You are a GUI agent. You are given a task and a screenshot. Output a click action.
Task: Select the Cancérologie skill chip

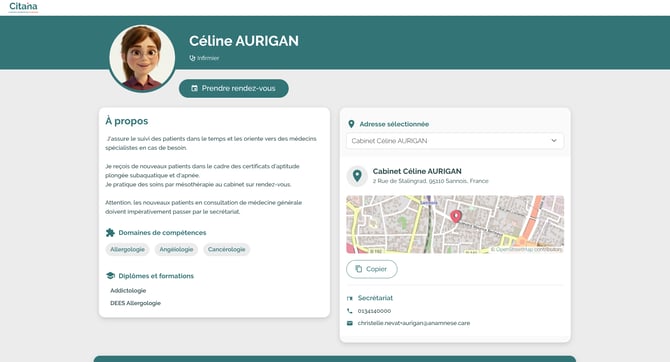click(226, 250)
